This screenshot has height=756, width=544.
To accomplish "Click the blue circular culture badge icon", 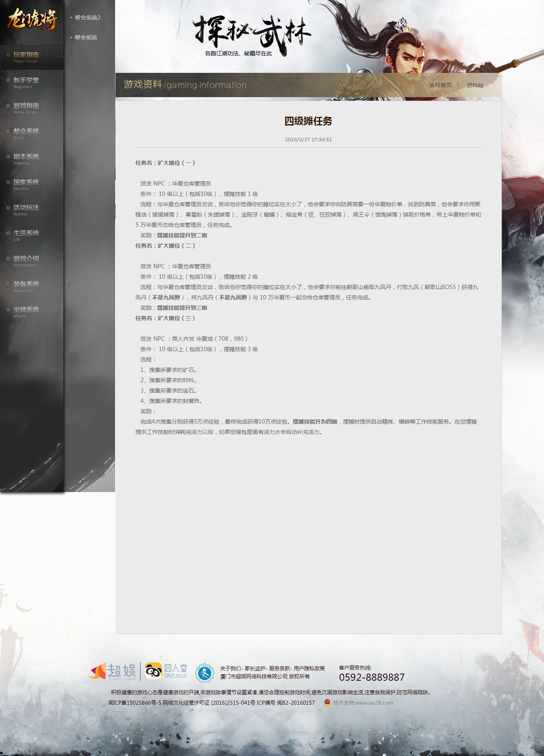I will 205,673.
